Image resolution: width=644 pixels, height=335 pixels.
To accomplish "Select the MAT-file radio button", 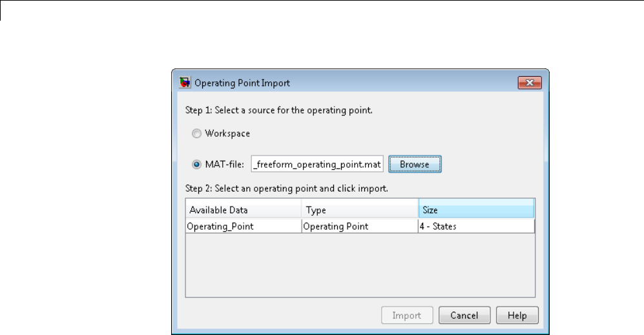I will [196, 165].
